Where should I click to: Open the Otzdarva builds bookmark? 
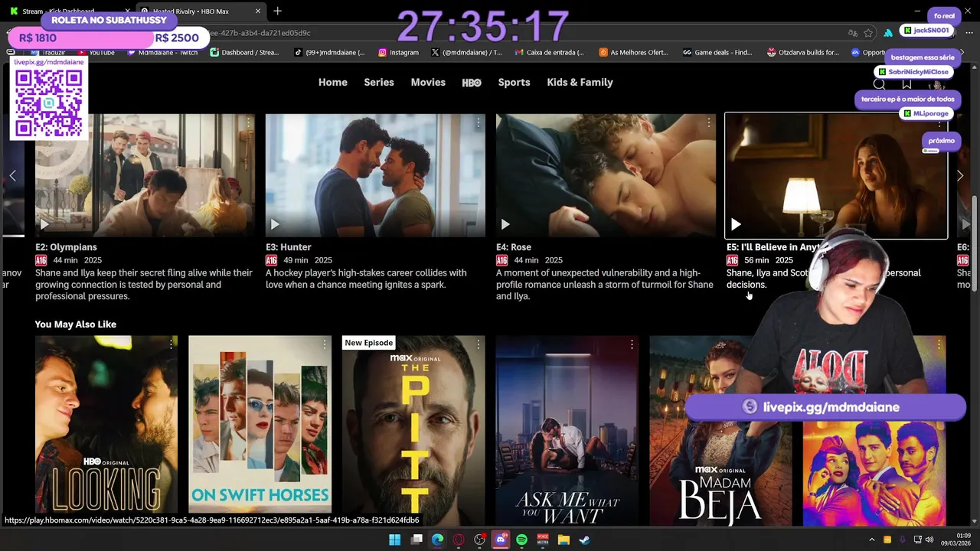coord(803,53)
